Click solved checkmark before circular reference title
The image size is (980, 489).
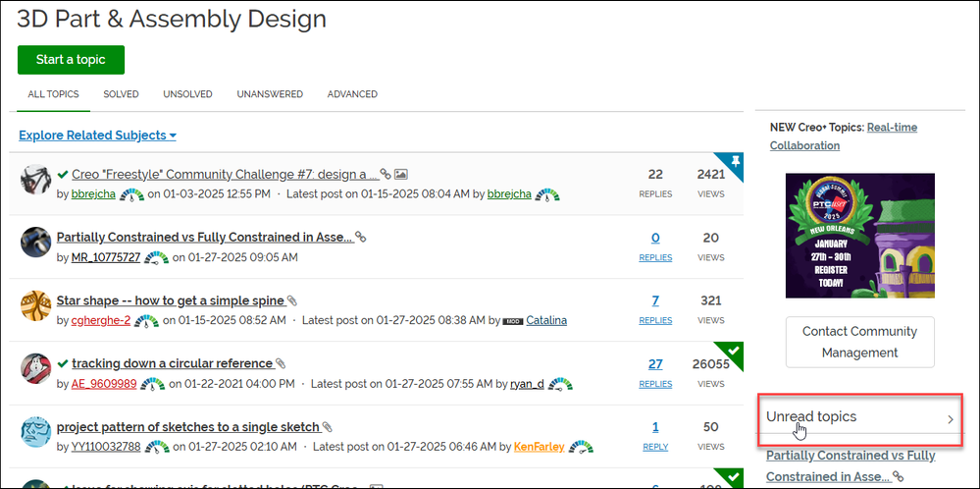tap(63, 363)
